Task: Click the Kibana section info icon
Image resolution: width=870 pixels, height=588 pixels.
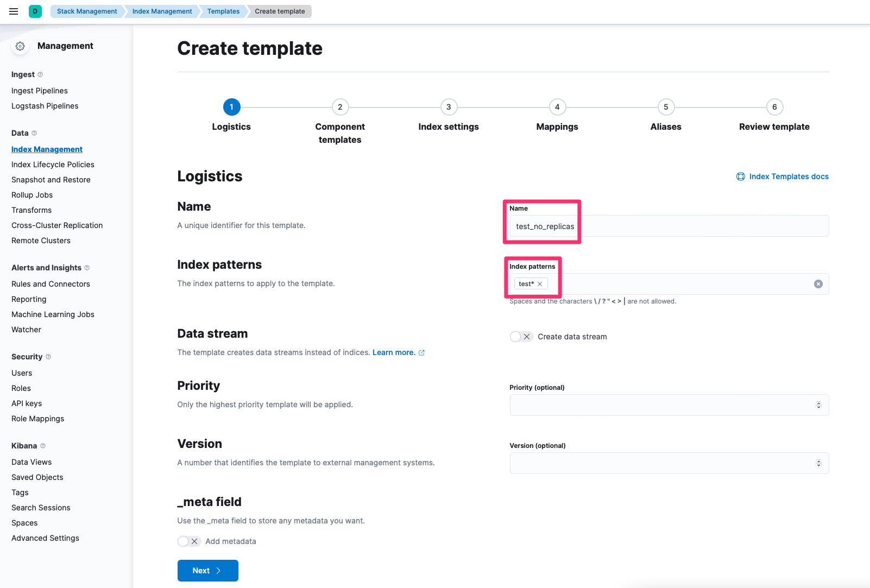Action: pyautogui.click(x=43, y=446)
